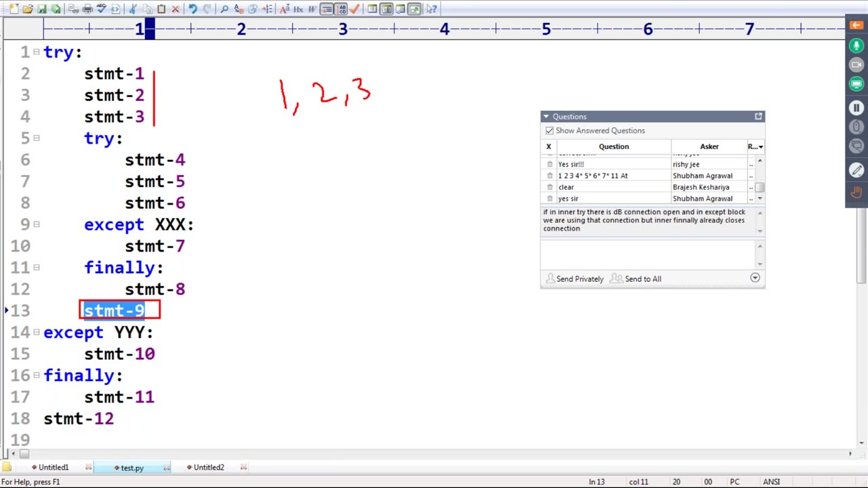Screen dimensions: 868x488
Task: Click the orange checkmark toolbar icon
Action: pos(354,9)
